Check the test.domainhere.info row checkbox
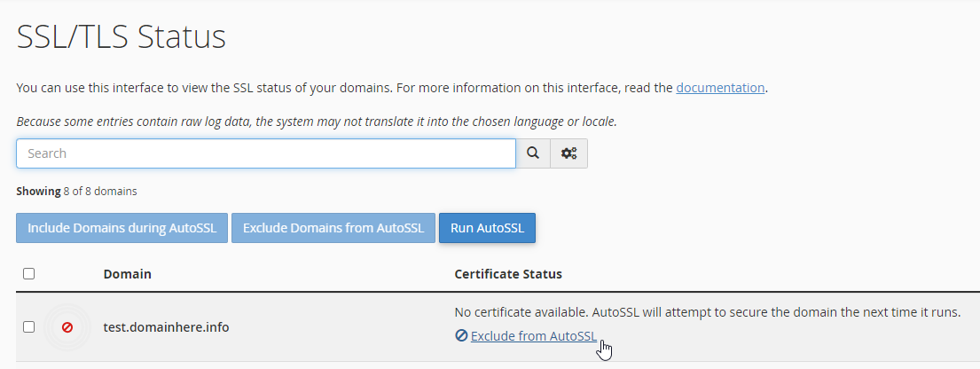 pos(28,327)
